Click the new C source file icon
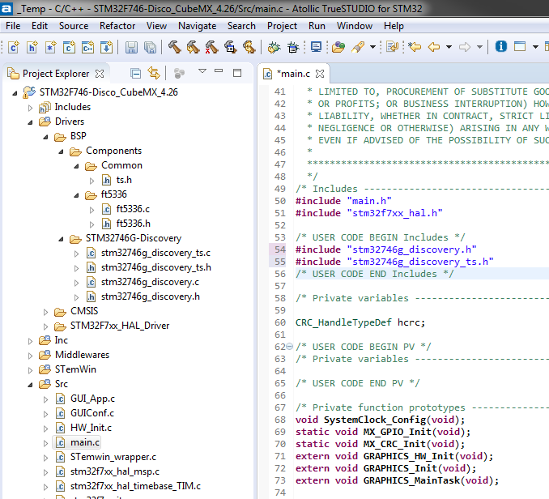Screen dimensions: 549x499 point(14,47)
